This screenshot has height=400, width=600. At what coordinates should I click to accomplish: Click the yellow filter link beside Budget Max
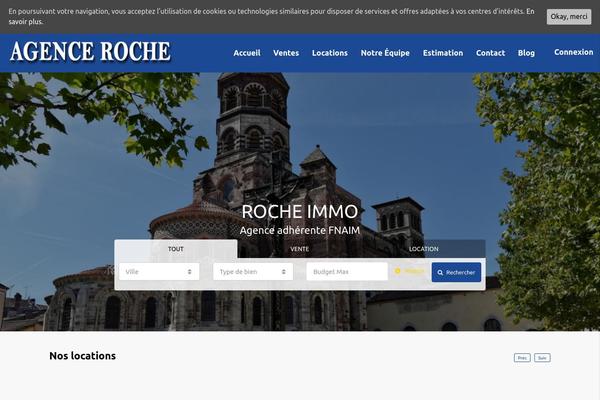(x=409, y=271)
